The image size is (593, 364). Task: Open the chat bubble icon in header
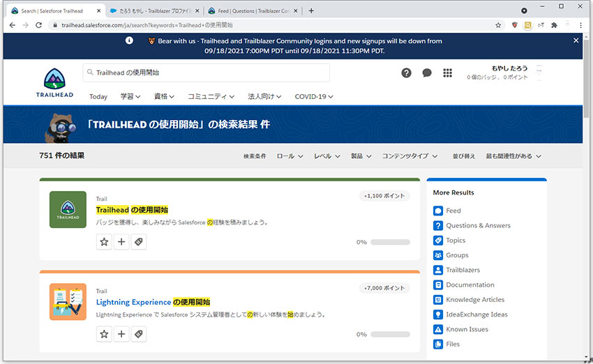(427, 73)
